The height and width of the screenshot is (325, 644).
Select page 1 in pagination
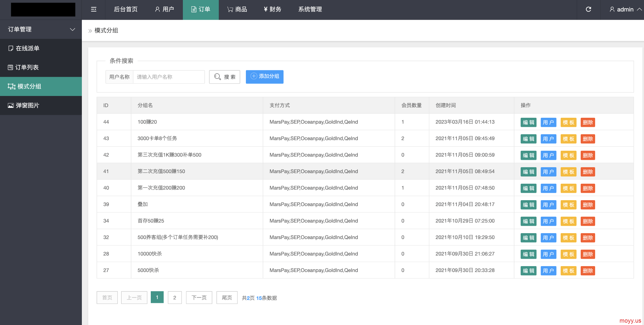(x=157, y=297)
